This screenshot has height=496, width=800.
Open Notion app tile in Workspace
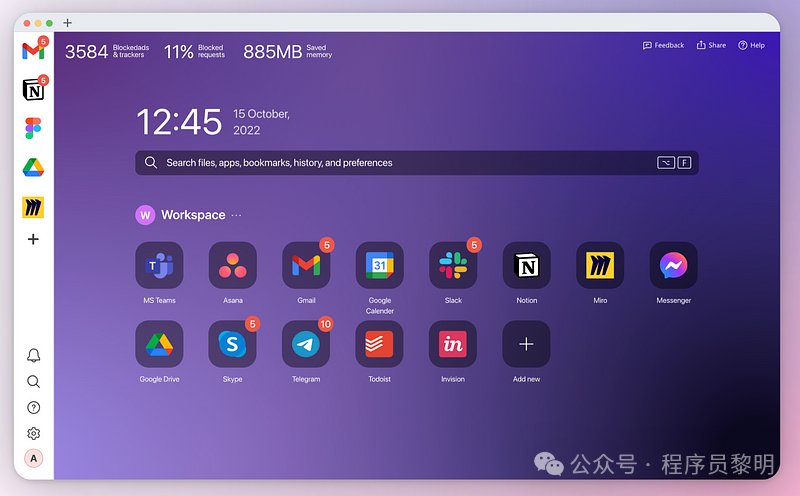527,265
